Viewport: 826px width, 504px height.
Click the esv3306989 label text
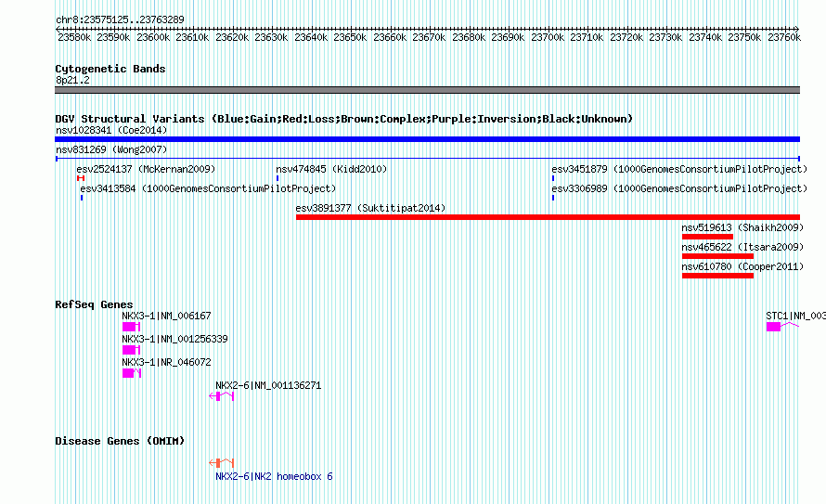coord(679,188)
